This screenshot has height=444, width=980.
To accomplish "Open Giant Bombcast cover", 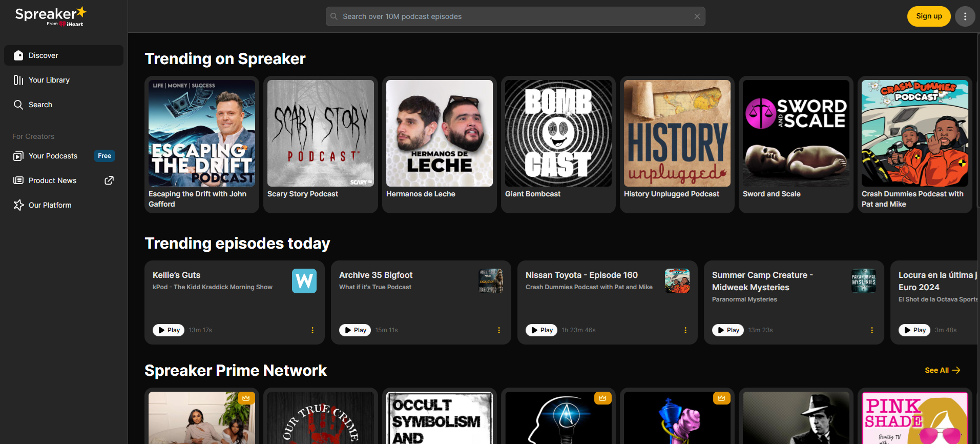I will coord(558,133).
